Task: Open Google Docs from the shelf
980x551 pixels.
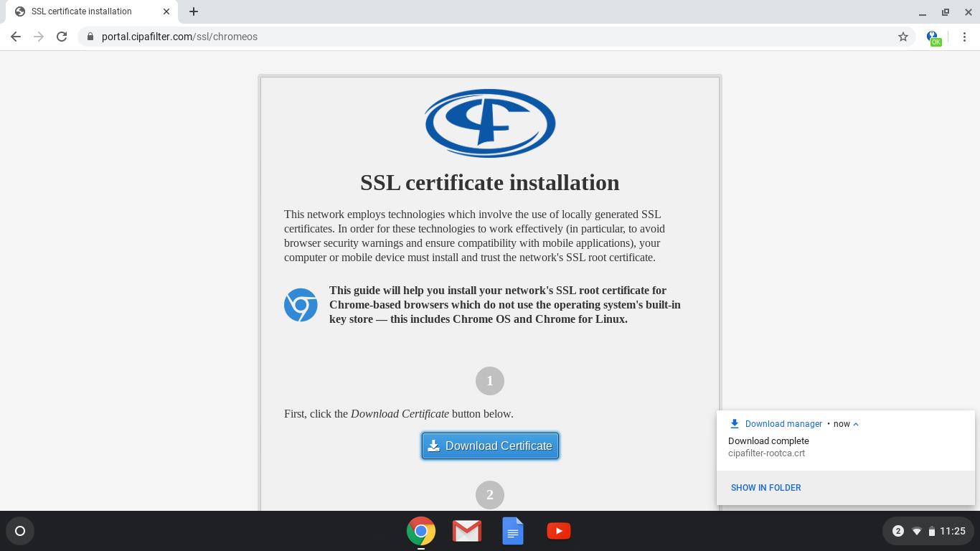Action: tap(512, 531)
